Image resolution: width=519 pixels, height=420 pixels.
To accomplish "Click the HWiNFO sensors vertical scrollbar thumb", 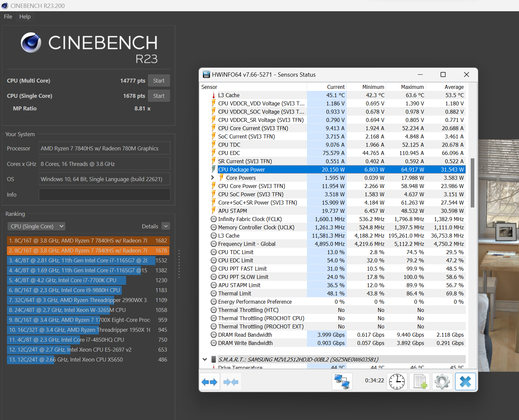I will click(x=472, y=183).
